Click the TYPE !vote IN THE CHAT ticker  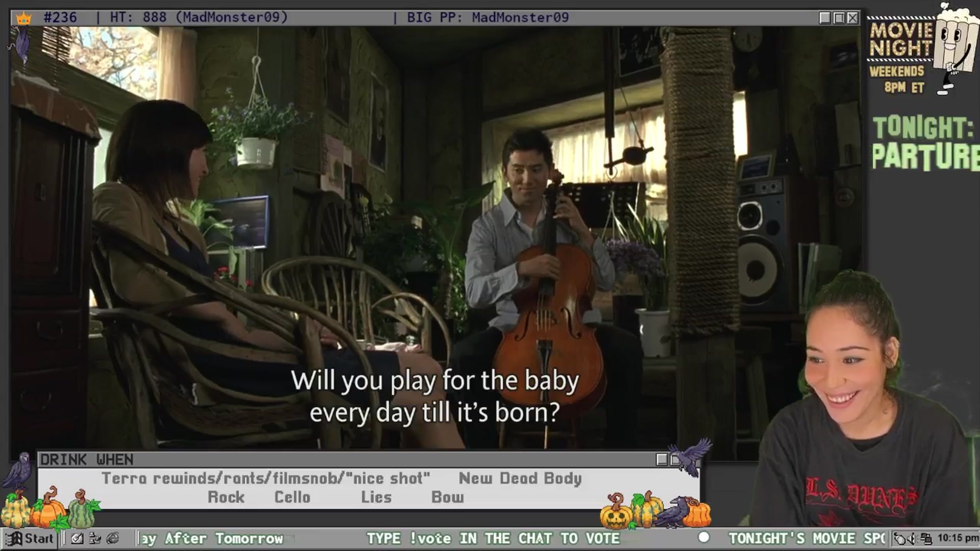point(493,538)
